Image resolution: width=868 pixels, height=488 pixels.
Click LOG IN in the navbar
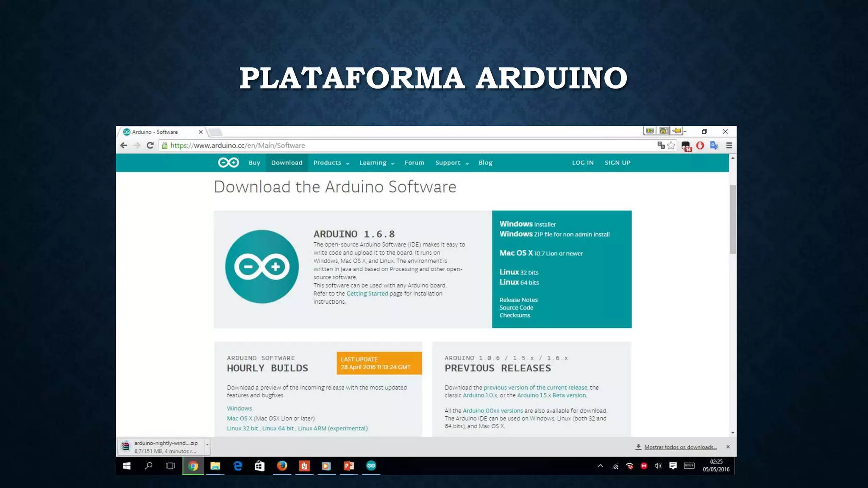tap(583, 163)
